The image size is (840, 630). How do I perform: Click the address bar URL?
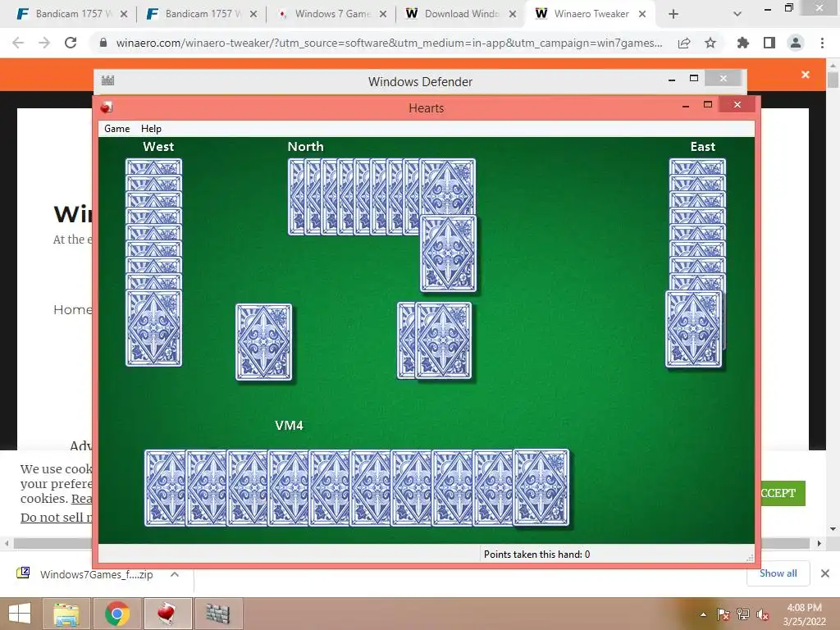389,43
